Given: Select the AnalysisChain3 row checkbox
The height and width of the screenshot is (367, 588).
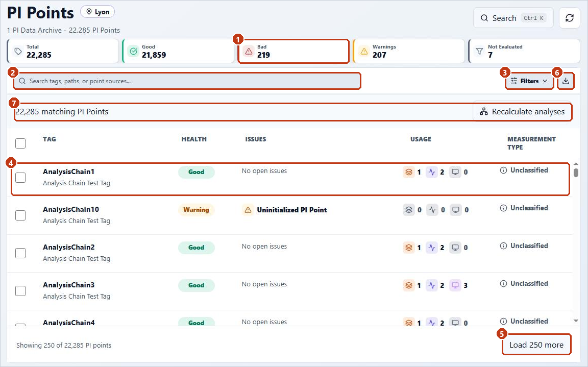Looking at the screenshot, I should (x=20, y=291).
